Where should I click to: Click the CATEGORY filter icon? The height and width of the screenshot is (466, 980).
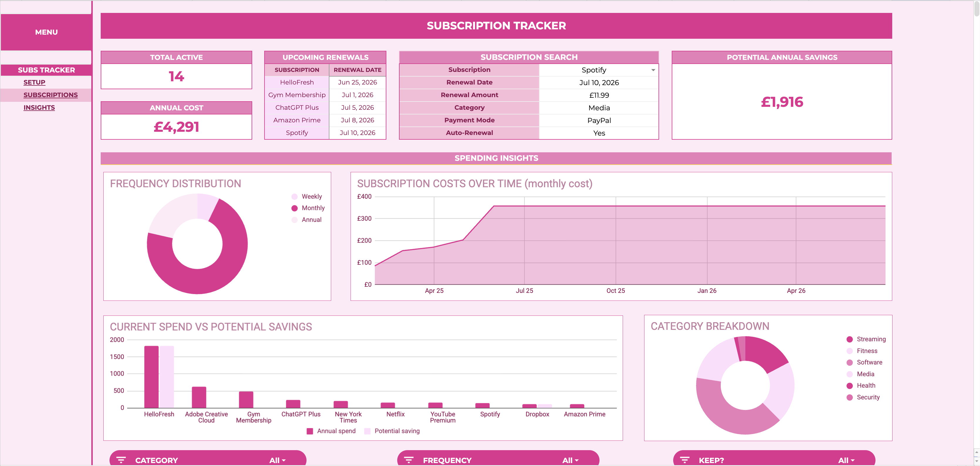[121, 460]
